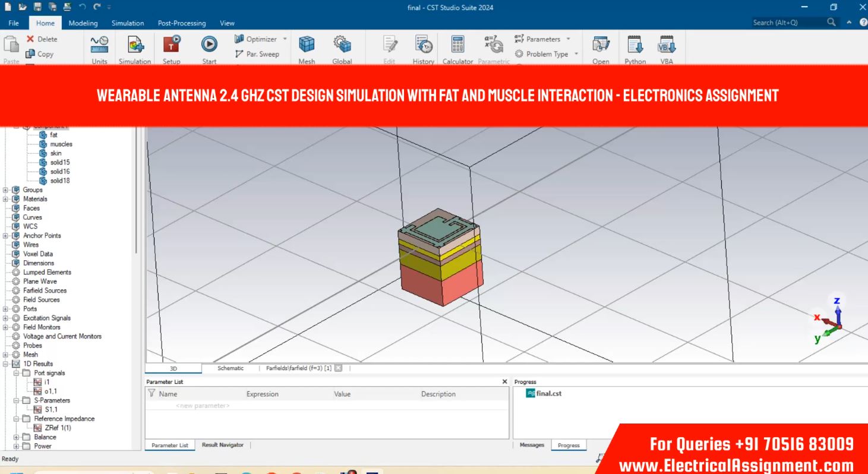The height and width of the screenshot is (474, 868).
Task: Click the VBA macro icon
Action: coord(667,45)
